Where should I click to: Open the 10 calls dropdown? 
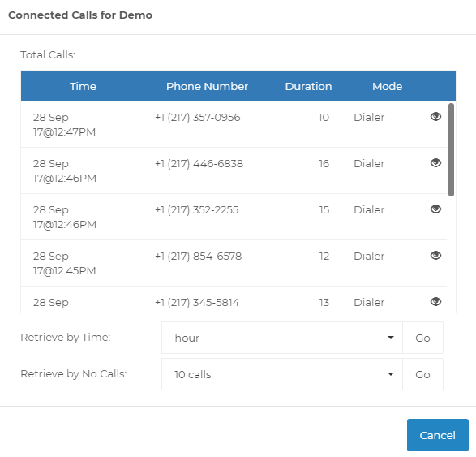tap(282, 374)
